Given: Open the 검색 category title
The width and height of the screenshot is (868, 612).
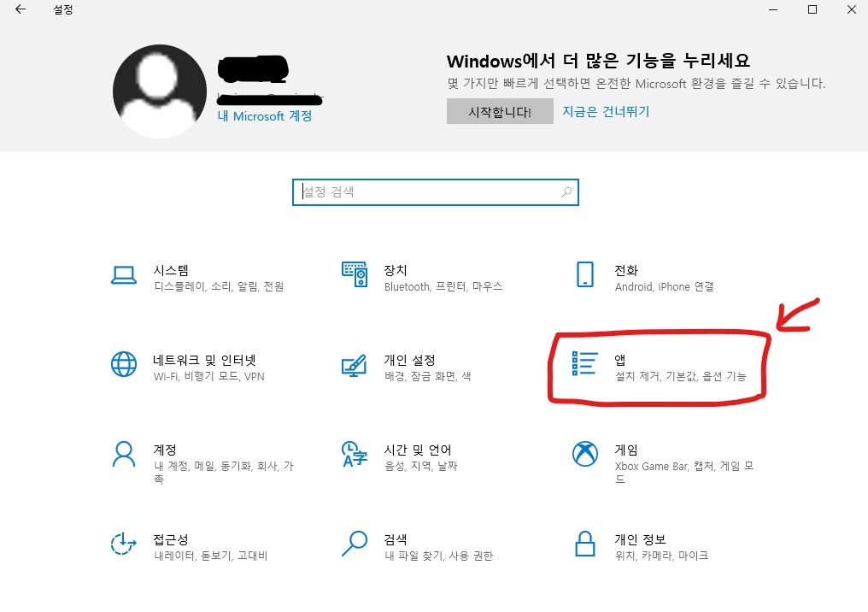Looking at the screenshot, I should point(396,539).
